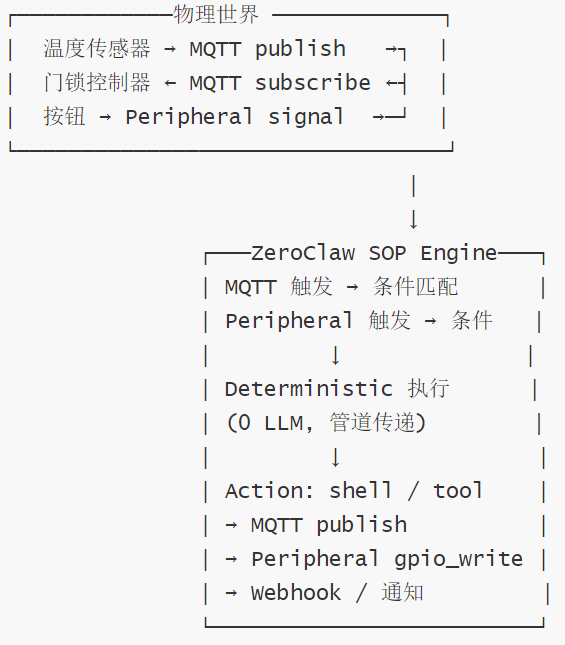The width and height of the screenshot is (565, 645).
Task: Click the ZeroClaw SOP Engine title
Action: pyautogui.click(x=374, y=253)
